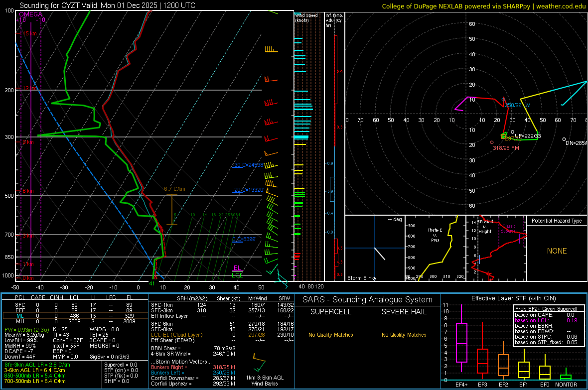Select the '6.7 C/km' lapse rate label

tap(174, 189)
